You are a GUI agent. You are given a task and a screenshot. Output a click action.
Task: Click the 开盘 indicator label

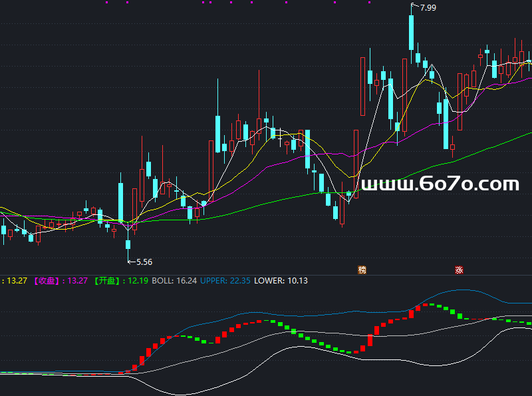coord(107,281)
